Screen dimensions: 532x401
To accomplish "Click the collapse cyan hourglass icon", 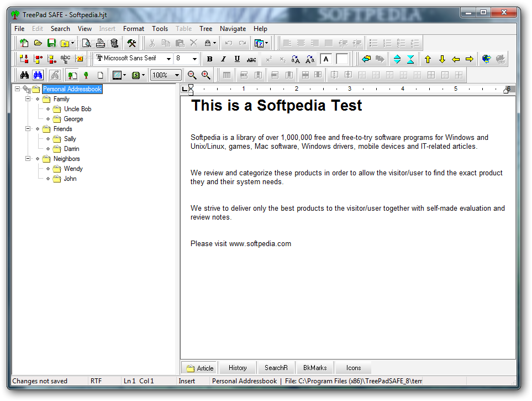I will click(x=410, y=59).
